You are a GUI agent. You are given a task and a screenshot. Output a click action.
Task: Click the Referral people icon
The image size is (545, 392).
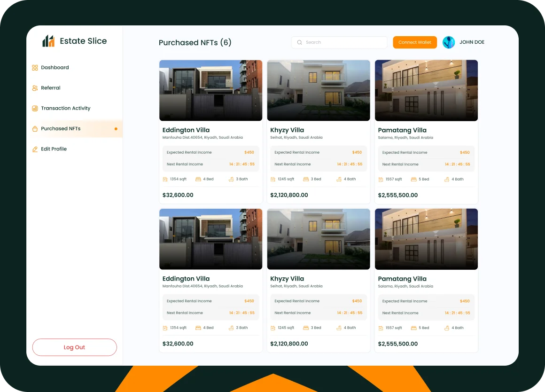point(35,88)
